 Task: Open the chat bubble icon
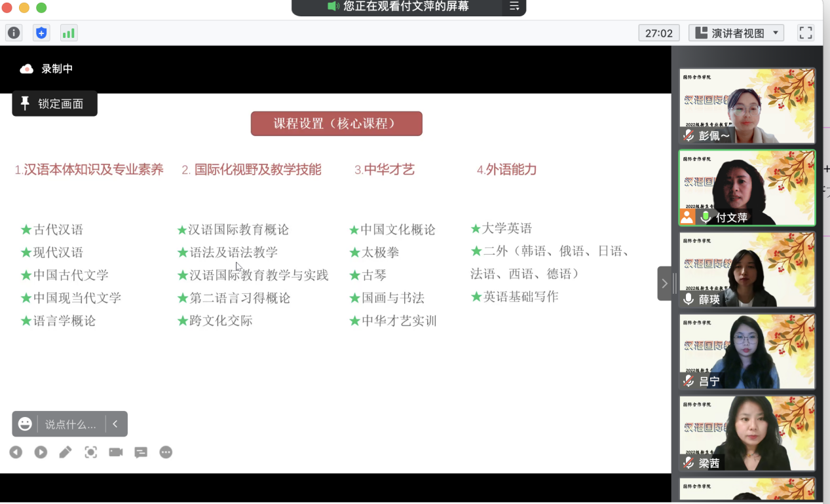pos(141,452)
